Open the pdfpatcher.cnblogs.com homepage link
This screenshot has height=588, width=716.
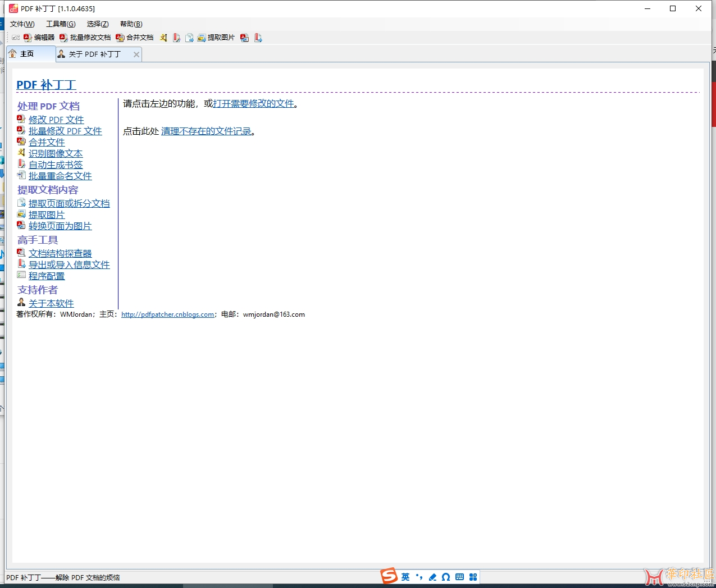coord(167,314)
